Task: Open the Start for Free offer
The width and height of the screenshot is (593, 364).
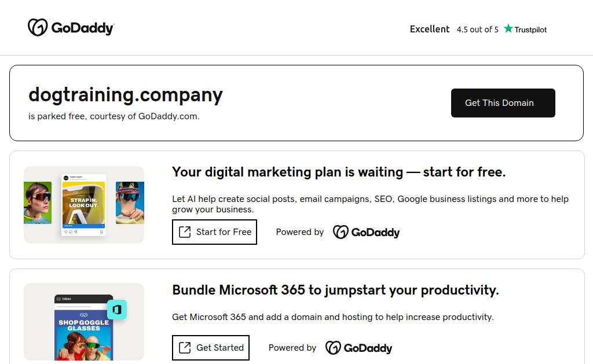Action: click(214, 232)
